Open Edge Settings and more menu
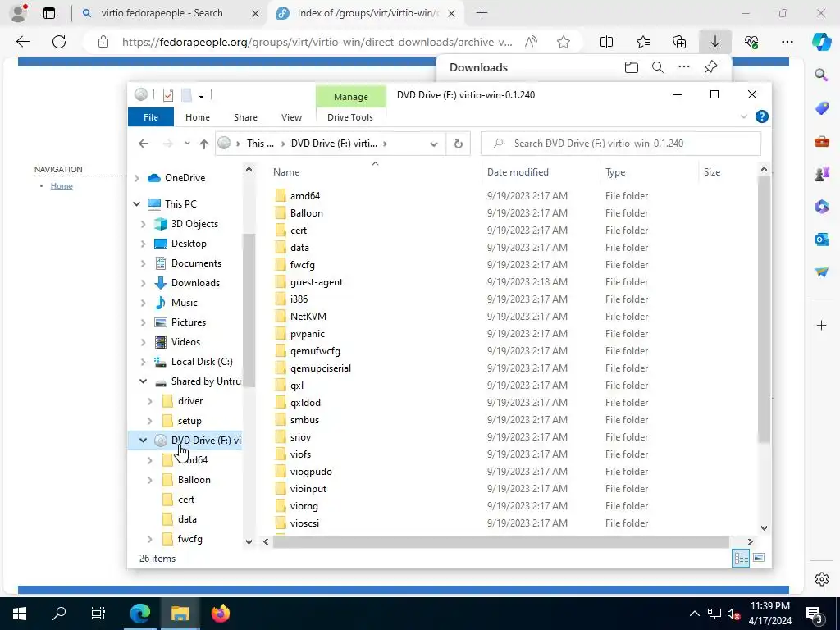 point(787,42)
